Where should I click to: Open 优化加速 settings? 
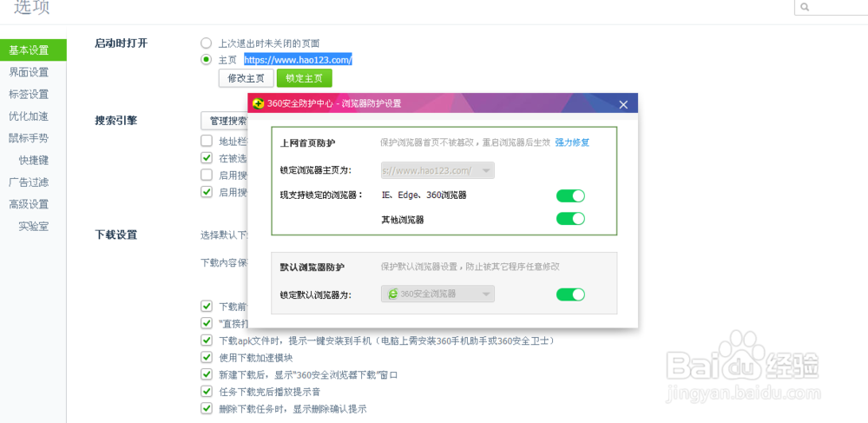point(29,116)
